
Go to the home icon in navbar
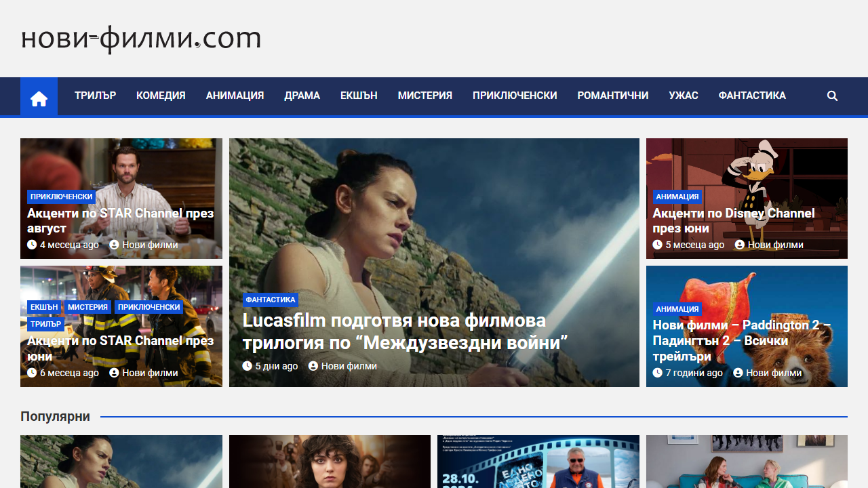39,96
